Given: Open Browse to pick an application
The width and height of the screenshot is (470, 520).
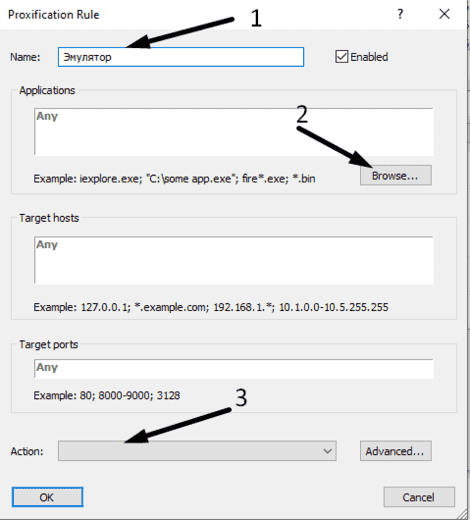Looking at the screenshot, I should (396, 175).
